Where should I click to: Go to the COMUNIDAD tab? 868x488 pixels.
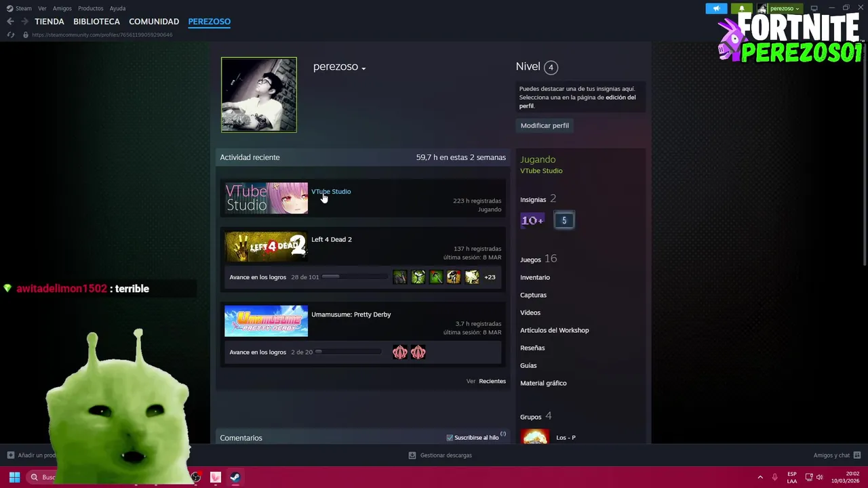[x=154, y=22]
